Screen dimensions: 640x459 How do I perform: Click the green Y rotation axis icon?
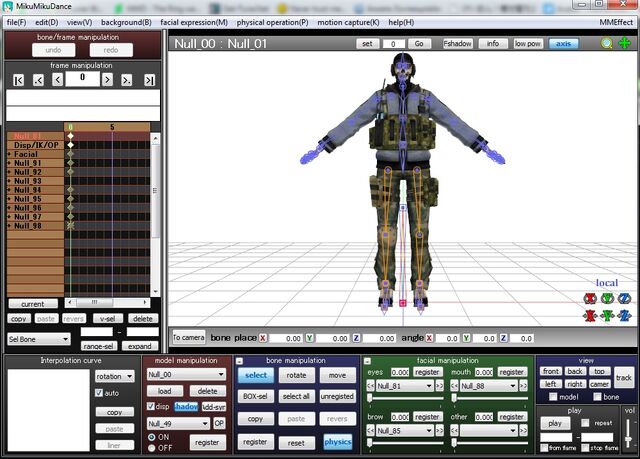tap(607, 299)
